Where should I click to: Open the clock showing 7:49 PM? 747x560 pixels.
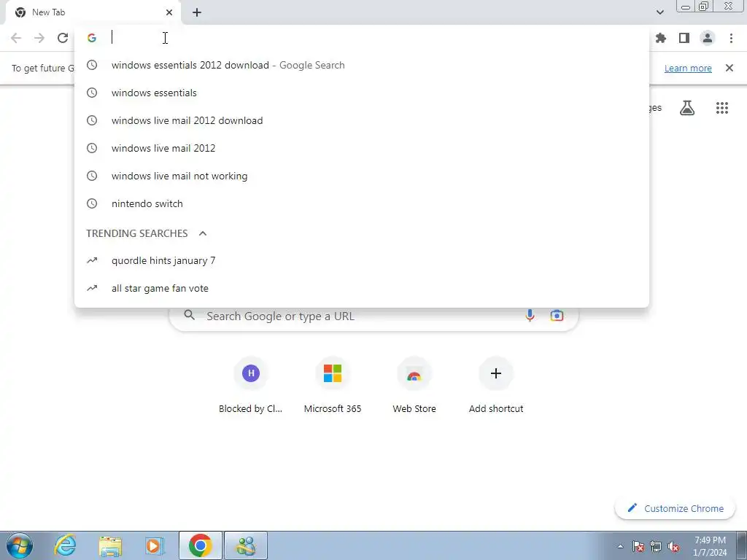[x=710, y=546]
